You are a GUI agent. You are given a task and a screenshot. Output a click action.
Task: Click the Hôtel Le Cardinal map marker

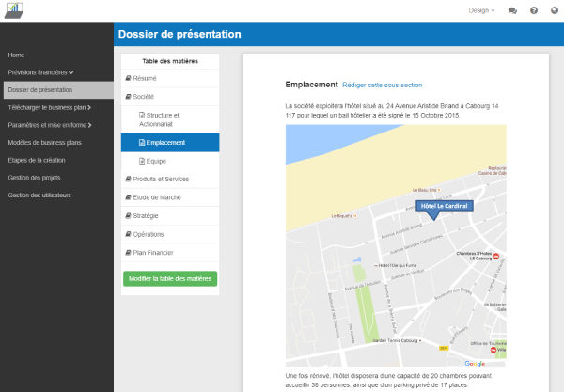pos(445,210)
